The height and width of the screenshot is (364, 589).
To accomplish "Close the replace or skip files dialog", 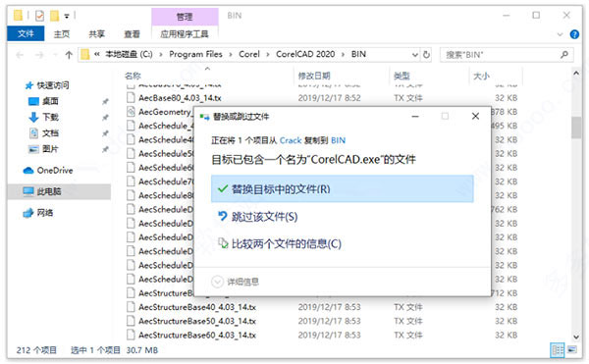I will pos(475,117).
